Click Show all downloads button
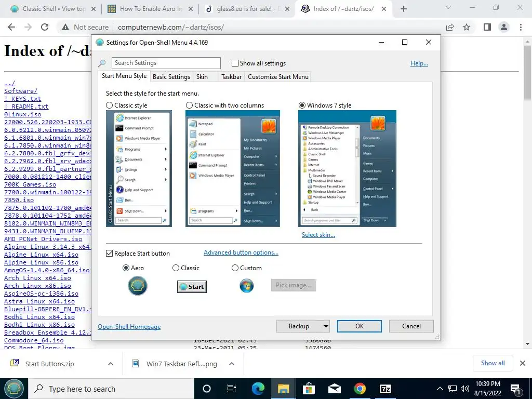The image size is (532, 399). tap(493, 363)
